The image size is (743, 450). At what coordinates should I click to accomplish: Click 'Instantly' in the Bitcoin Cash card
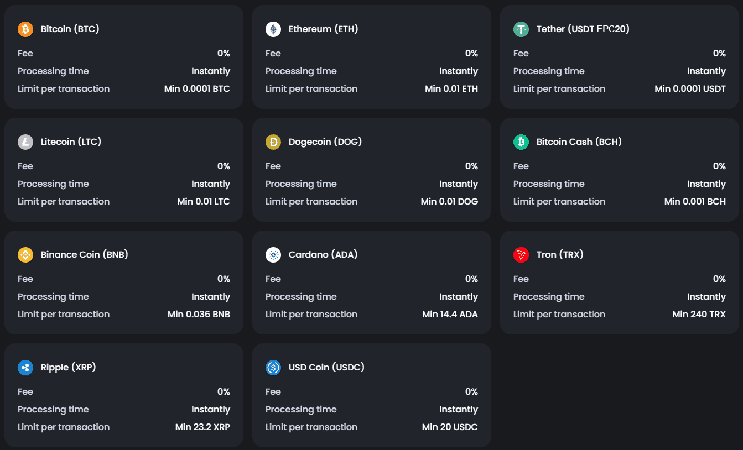(707, 184)
